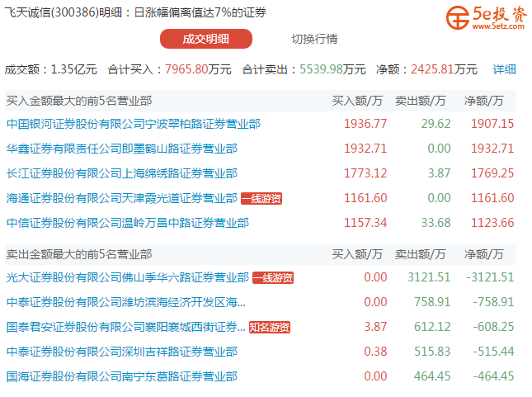Open the 详细 link

pyautogui.click(x=504, y=69)
